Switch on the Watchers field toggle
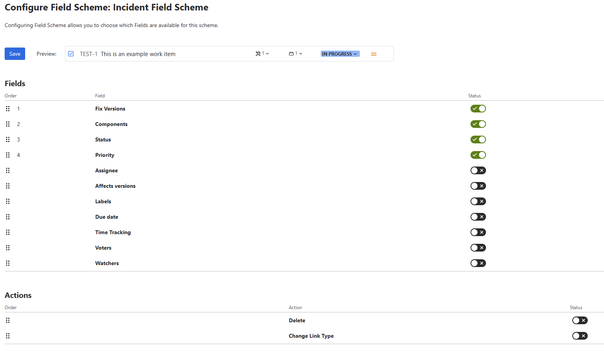Screen dimensions: 604x364 coord(478,263)
